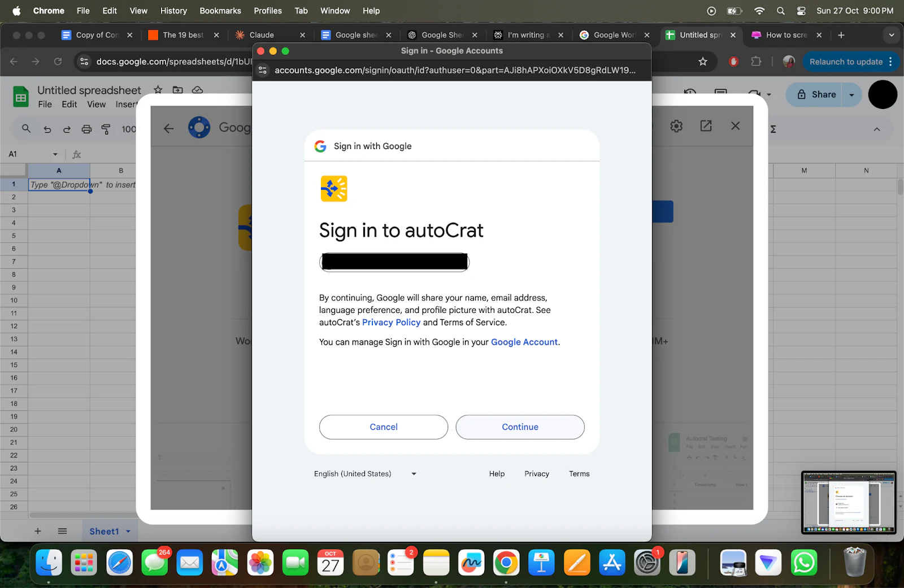This screenshot has height=588, width=904.
Task: Star the Untitled spreadsheet
Action: 158,90
